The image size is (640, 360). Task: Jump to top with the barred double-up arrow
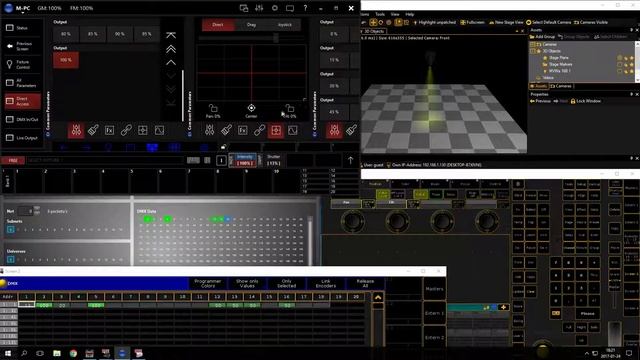pyautogui.click(x=171, y=36)
